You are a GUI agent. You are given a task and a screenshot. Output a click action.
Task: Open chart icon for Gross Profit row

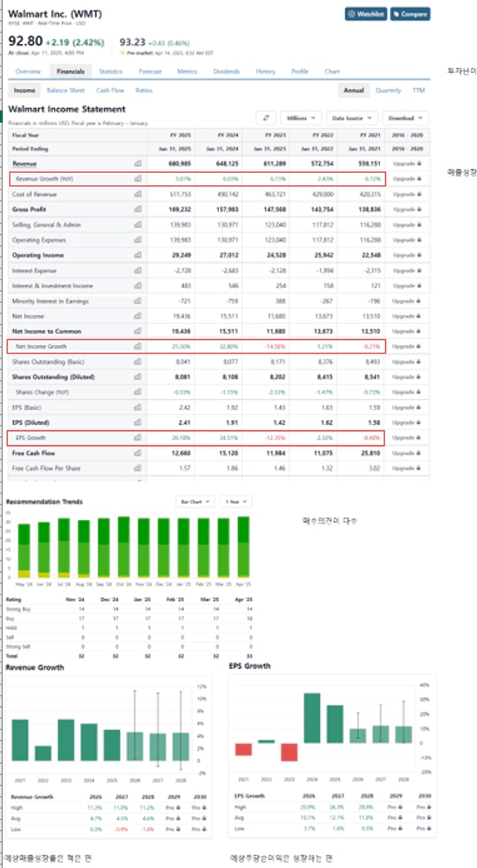click(137, 210)
